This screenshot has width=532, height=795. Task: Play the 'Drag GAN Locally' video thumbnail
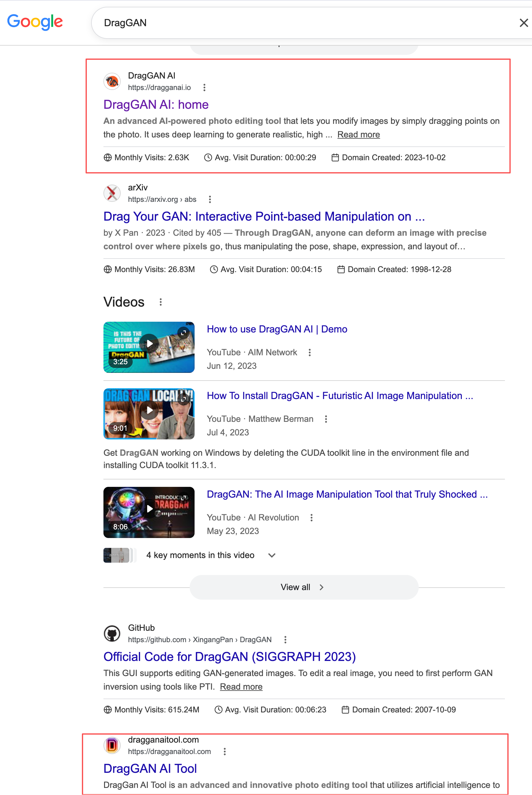149,414
